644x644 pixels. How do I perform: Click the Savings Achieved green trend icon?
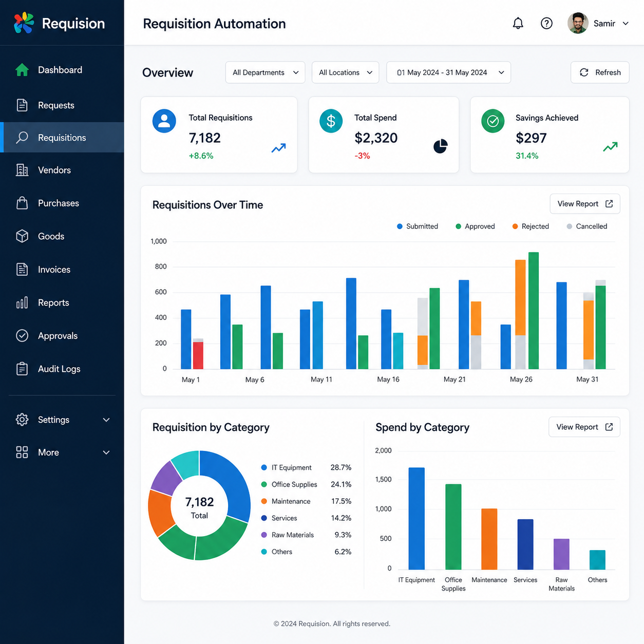point(610,147)
